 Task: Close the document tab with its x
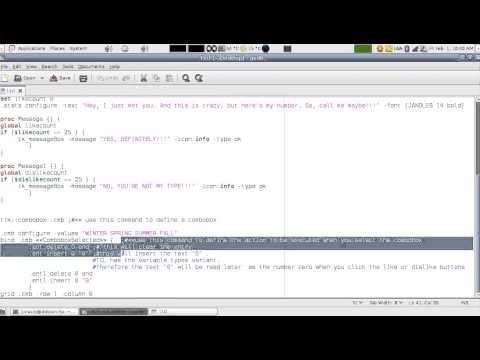20,91
